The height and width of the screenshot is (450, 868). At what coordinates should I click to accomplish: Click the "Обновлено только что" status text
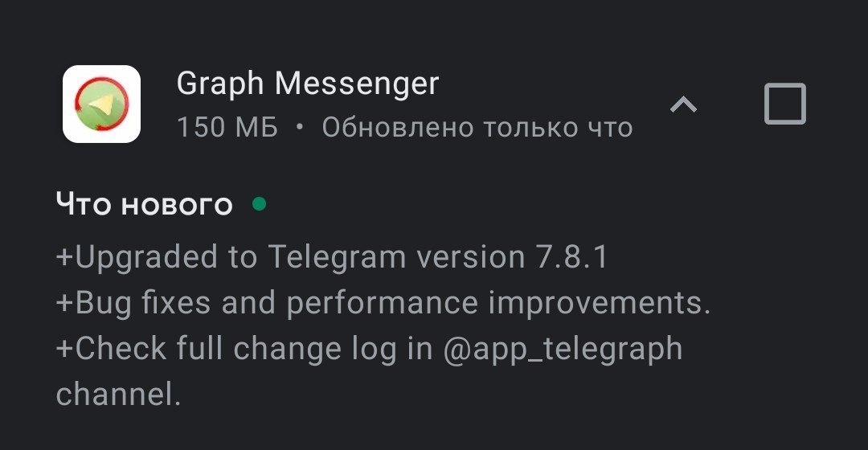477,127
